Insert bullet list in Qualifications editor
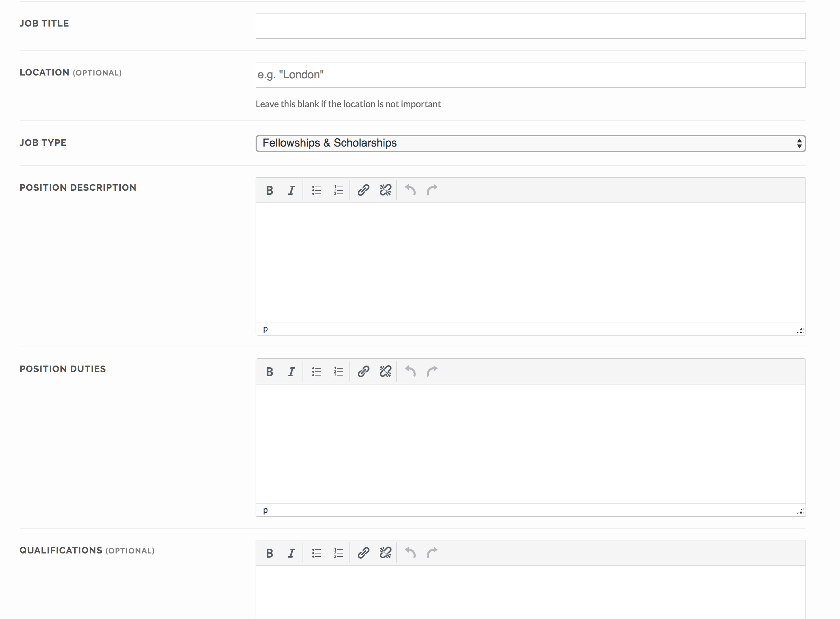The image size is (840, 619). 316,553
